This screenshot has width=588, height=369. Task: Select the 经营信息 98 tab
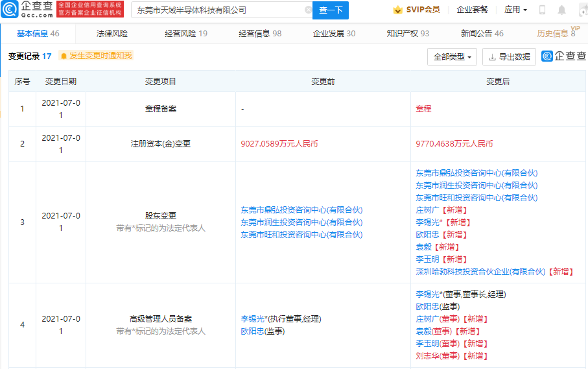click(260, 33)
